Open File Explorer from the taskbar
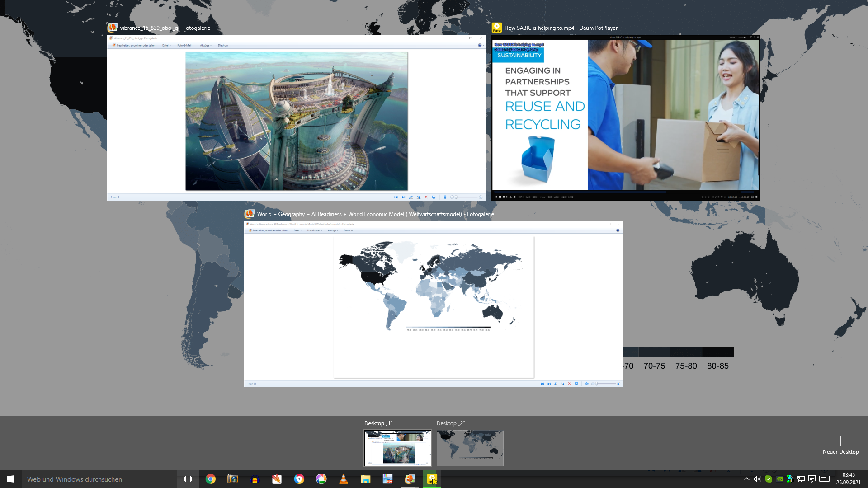This screenshot has height=488, width=868. [x=366, y=479]
